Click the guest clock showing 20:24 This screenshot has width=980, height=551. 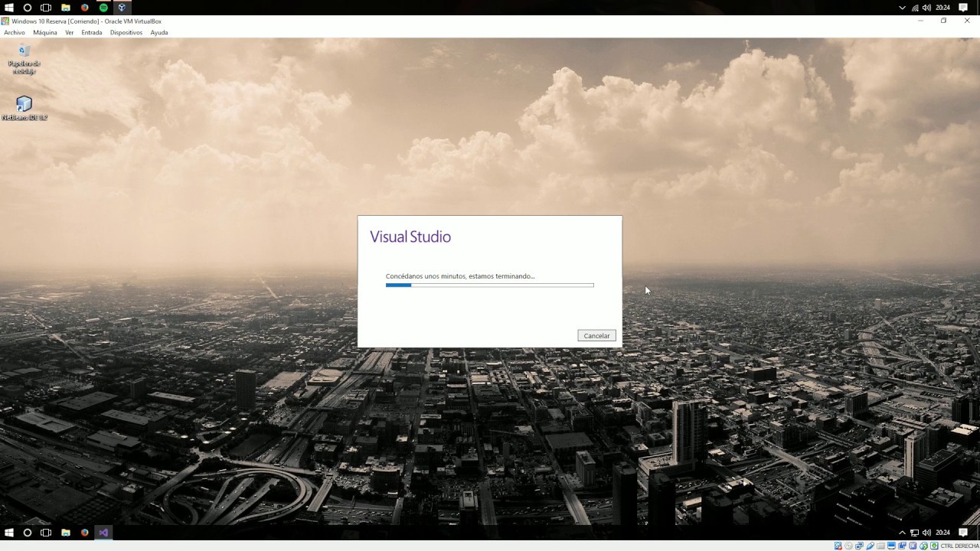(942, 533)
